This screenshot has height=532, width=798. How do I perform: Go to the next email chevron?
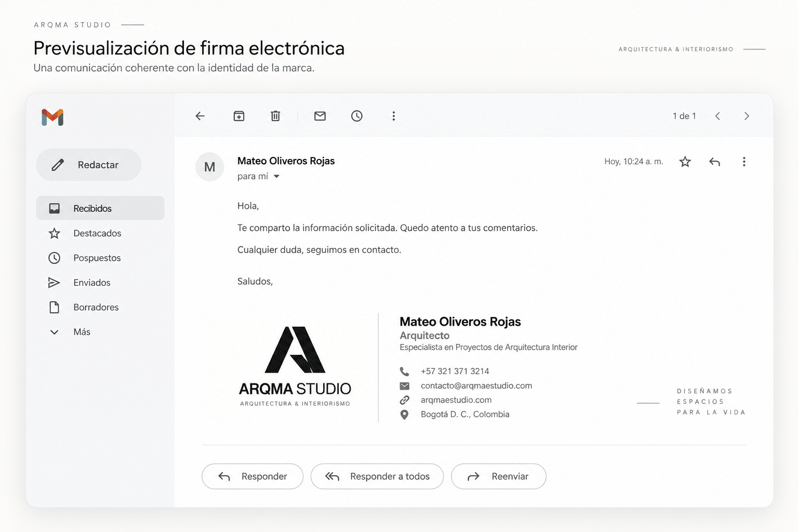coord(747,116)
